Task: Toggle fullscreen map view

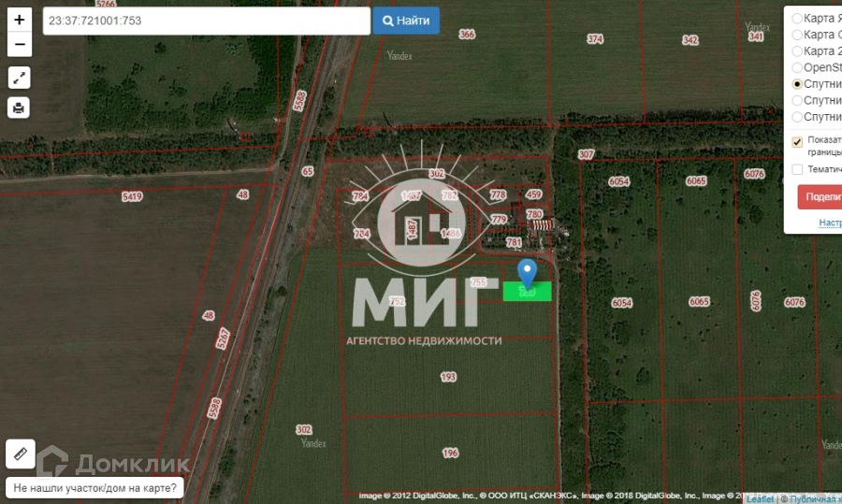Action: (20, 78)
